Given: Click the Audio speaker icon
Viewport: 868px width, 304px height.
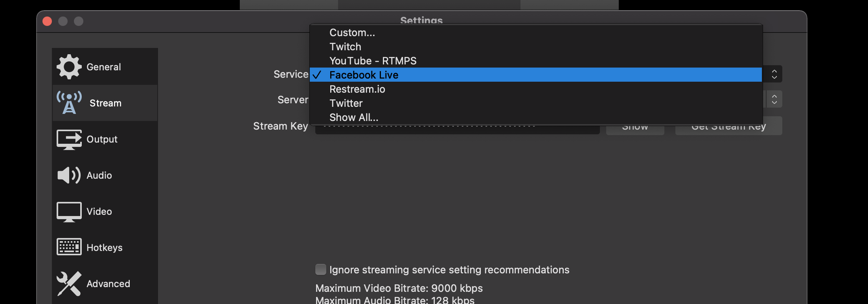Looking at the screenshot, I should (69, 175).
